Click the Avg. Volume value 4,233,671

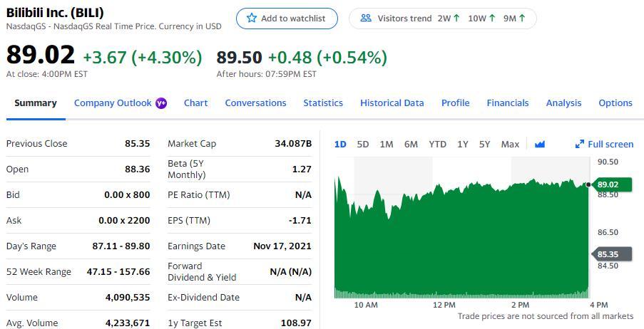(128, 323)
